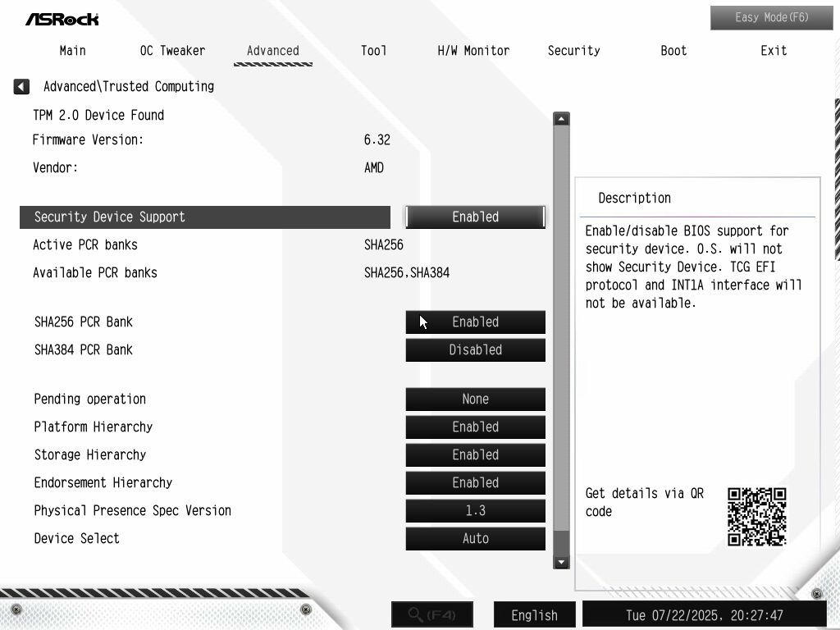
Task: Change the Platform Hierarchy Enabled value
Action: click(x=475, y=427)
